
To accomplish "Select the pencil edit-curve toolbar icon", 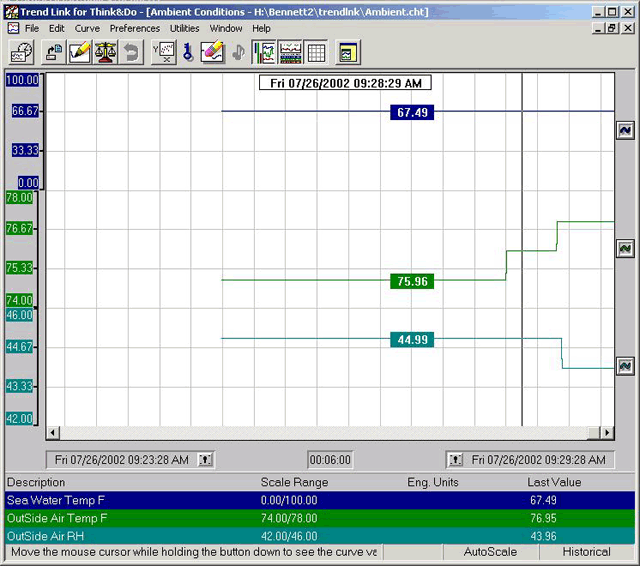I will [79, 52].
